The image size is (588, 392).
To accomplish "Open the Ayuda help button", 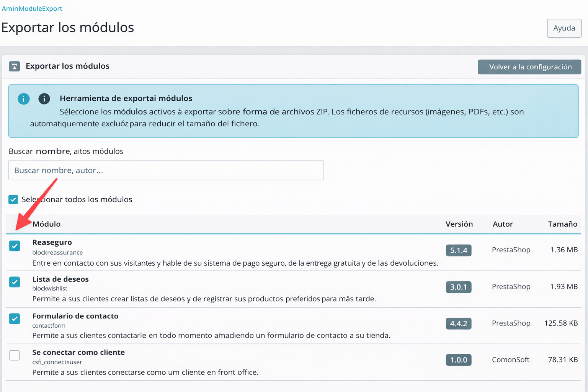I will pyautogui.click(x=564, y=28).
